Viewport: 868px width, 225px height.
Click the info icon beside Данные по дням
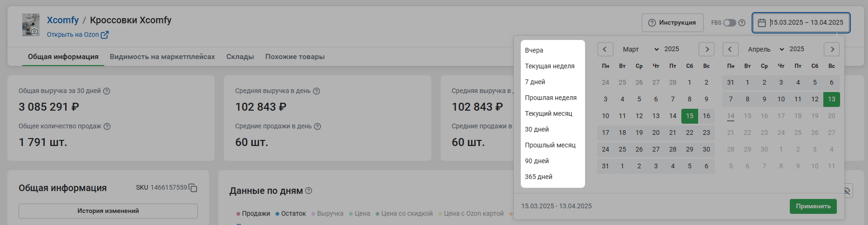[x=309, y=191]
